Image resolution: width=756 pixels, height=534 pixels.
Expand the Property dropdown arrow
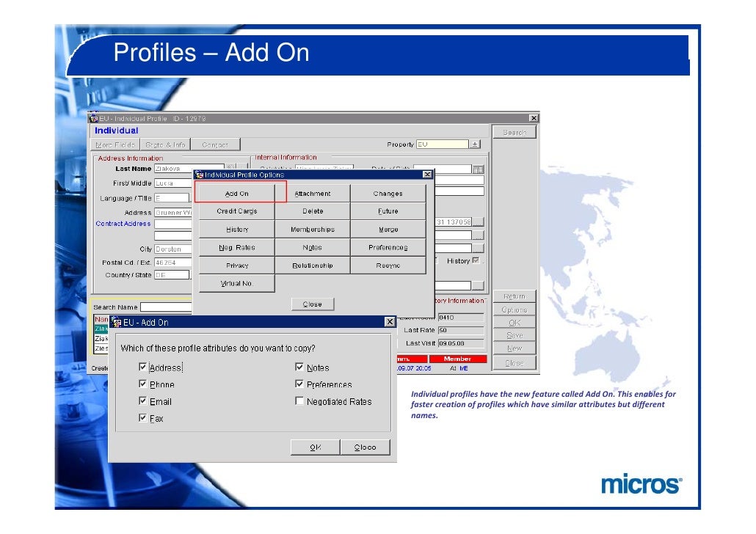pyautogui.click(x=475, y=145)
